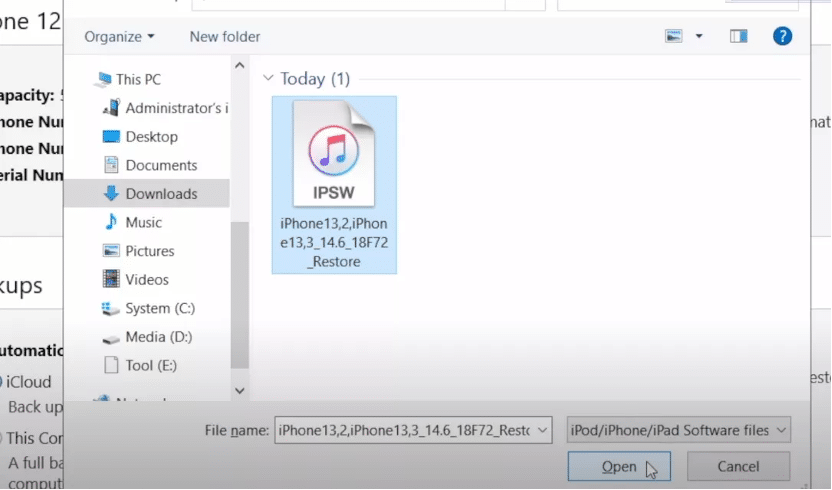
Task: Click the Videos film strip icon
Action: click(111, 279)
